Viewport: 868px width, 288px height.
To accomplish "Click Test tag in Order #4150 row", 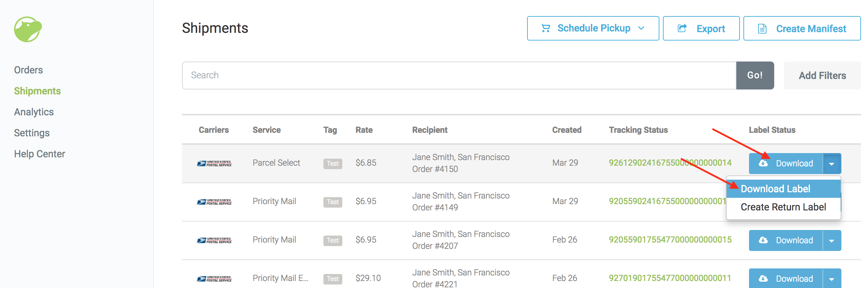I will (x=333, y=164).
